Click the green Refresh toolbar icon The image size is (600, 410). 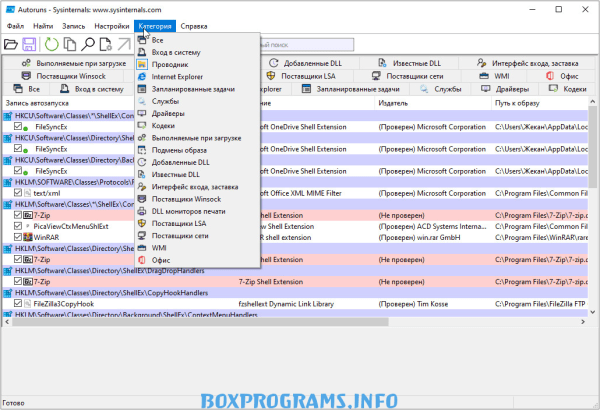51,44
